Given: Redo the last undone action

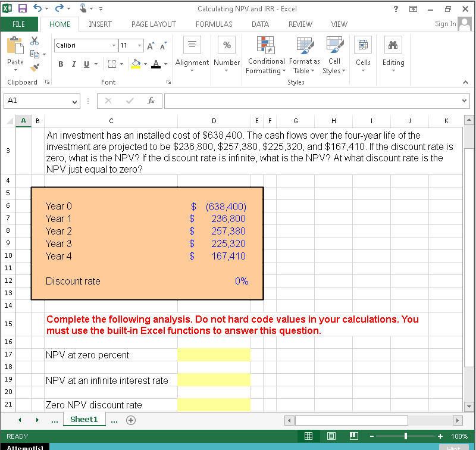Looking at the screenshot, I should pos(59,8).
